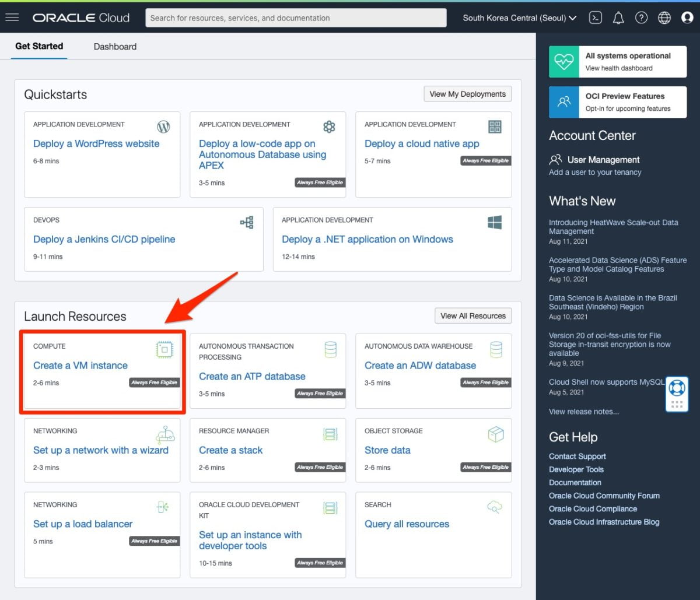Open the notifications bell
700x600 pixels.
point(618,17)
